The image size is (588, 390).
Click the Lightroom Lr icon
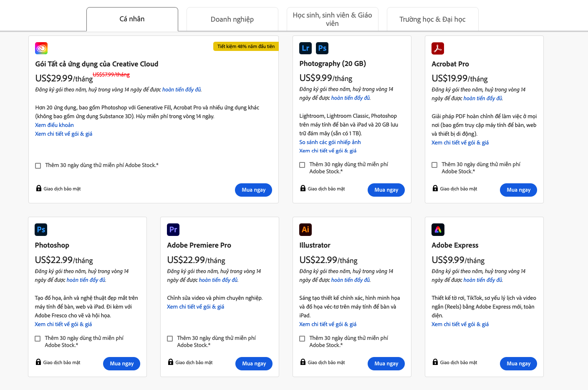point(305,48)
